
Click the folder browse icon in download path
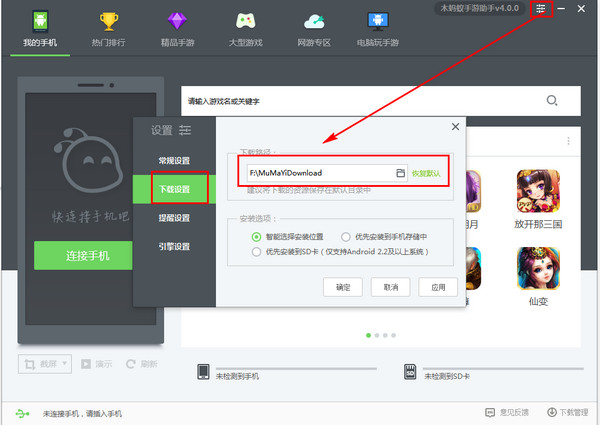coord(400,173)
